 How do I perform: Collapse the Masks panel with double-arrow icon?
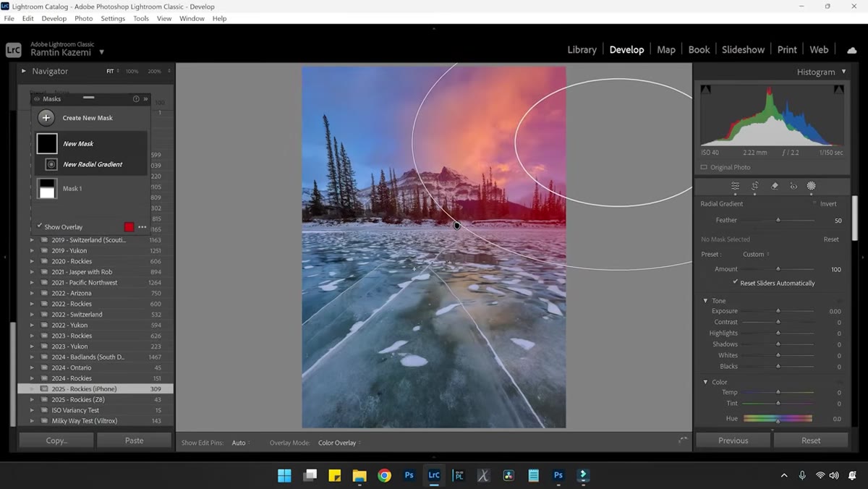click(145, 99)
